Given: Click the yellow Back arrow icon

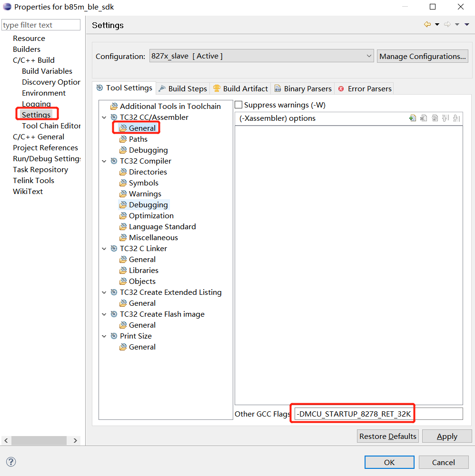Looking at the screenshot, I should pos(427,25).
